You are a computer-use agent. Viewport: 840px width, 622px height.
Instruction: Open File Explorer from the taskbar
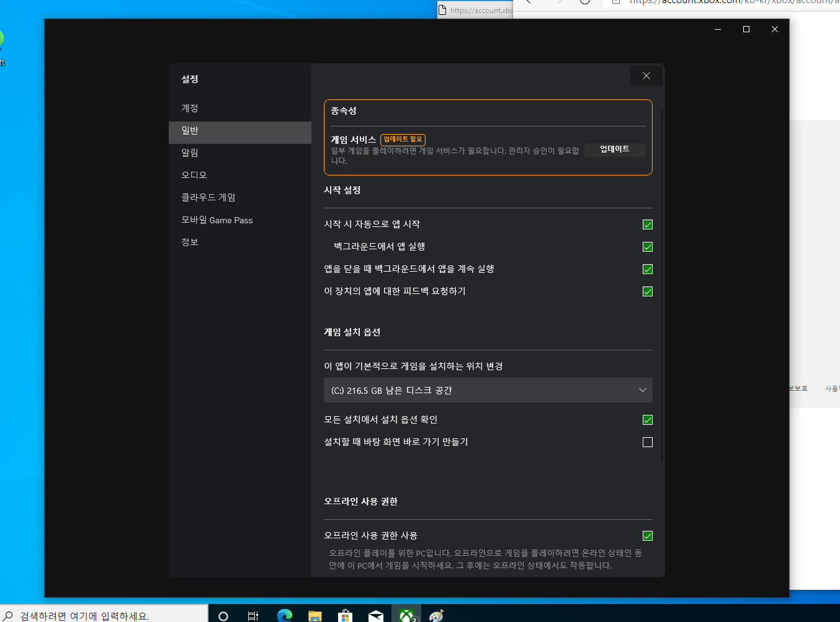(x=315, y=616)
